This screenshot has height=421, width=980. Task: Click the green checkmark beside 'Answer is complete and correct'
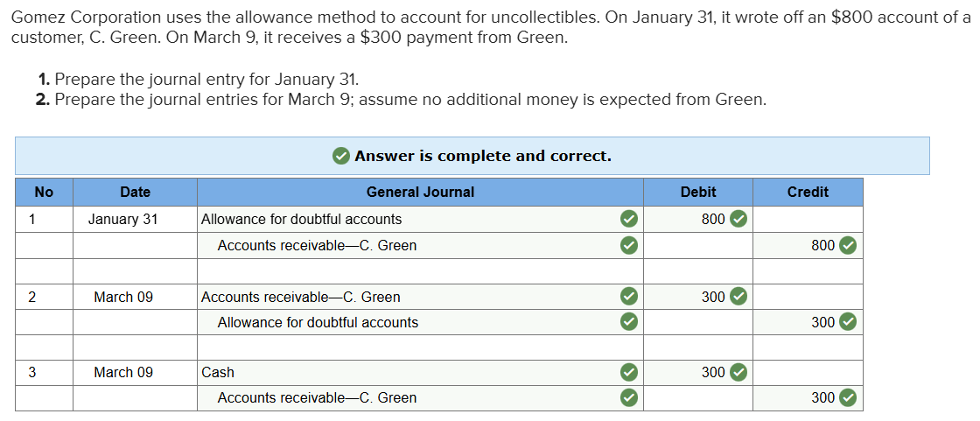341,157
